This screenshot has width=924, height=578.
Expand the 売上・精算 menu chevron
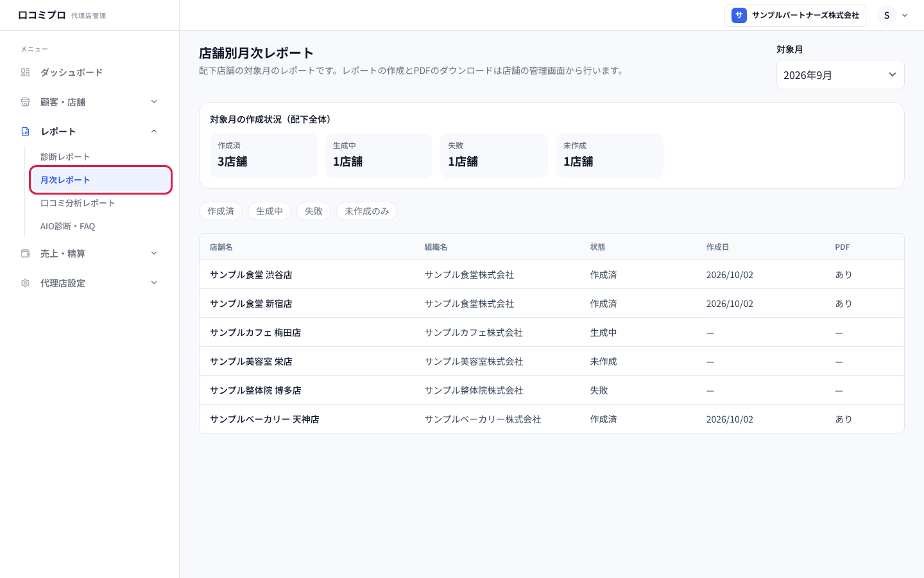coord(154,253)
